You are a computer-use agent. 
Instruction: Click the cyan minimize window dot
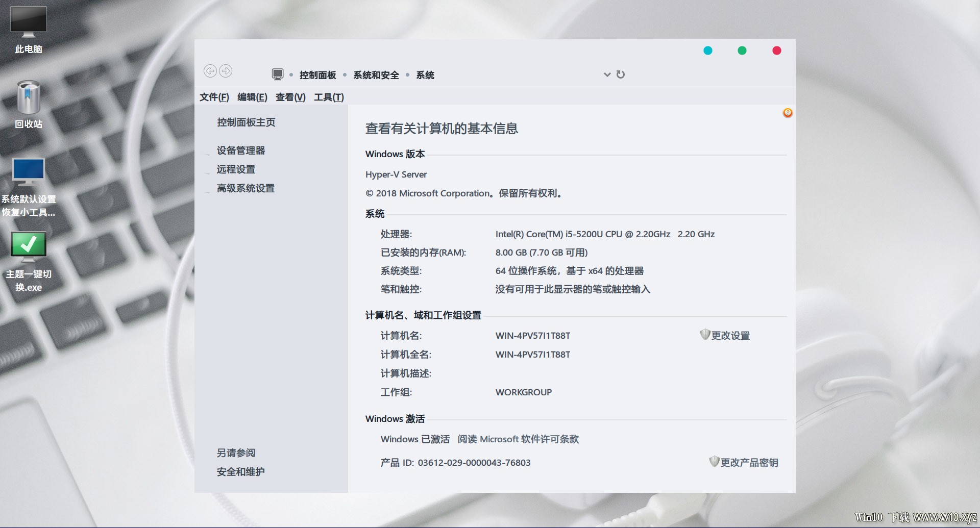pos(708,51)
